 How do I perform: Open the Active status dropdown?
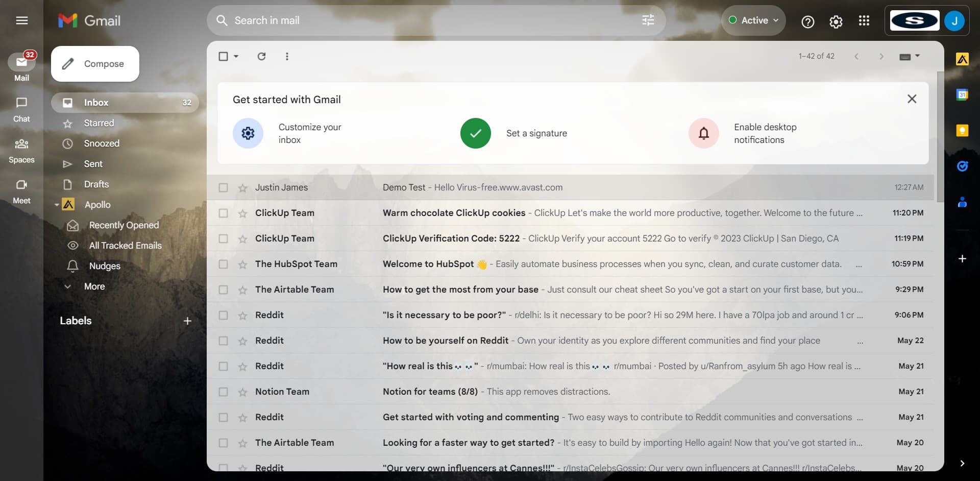753,20
